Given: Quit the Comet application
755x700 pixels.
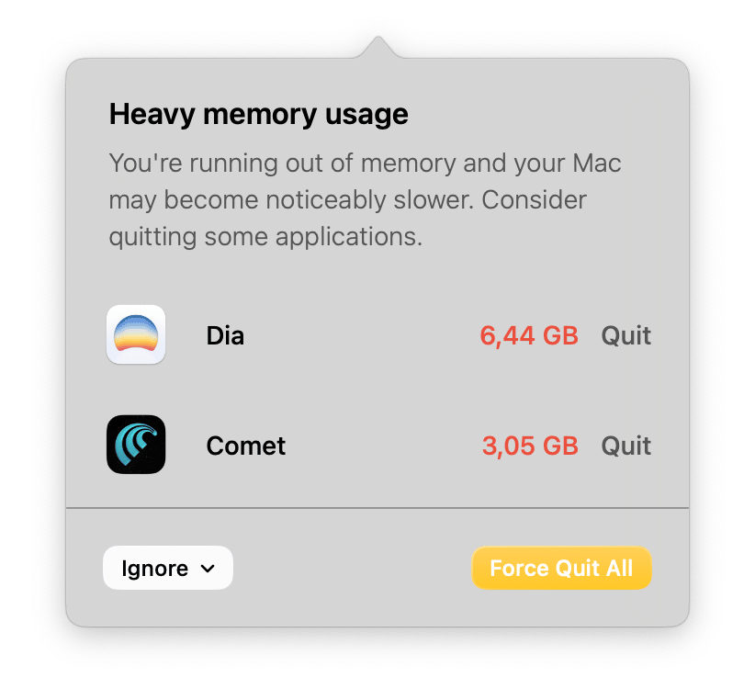Looking at the screenshot, I should pos(626,446).
